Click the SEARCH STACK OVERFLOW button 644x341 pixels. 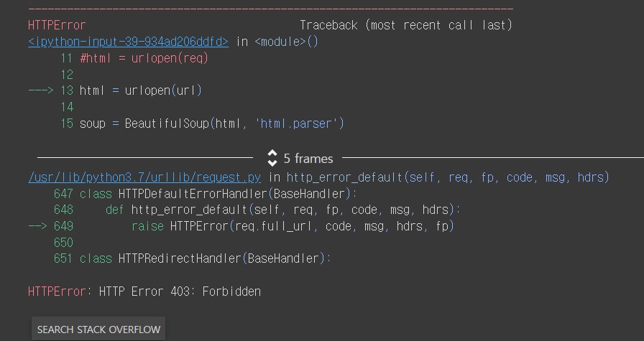pyautogui.click(x=98, y=329)
